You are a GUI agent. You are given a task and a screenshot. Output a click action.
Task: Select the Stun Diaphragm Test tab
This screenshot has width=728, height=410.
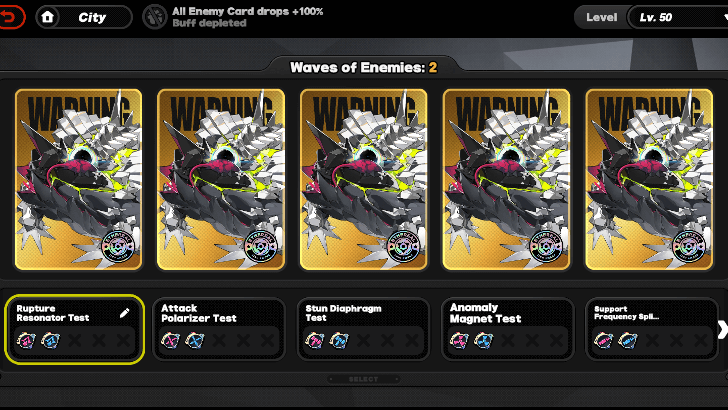click(363, 329)
